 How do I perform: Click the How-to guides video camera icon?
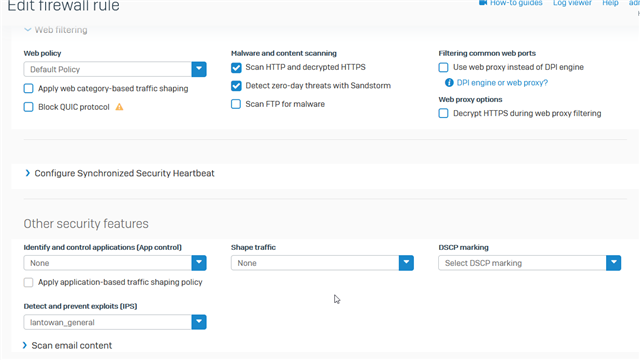pyautogui.click(x=483, y=2)
